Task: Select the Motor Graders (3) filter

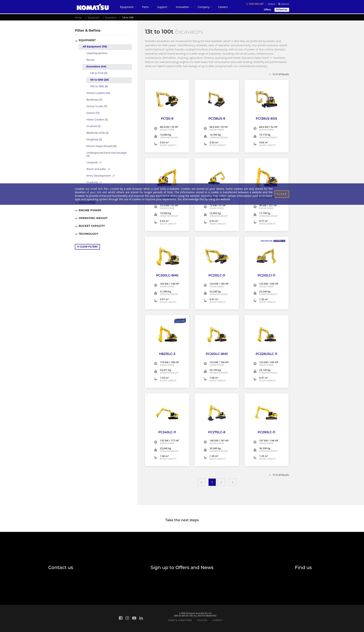Action: (x=97, y=119)
